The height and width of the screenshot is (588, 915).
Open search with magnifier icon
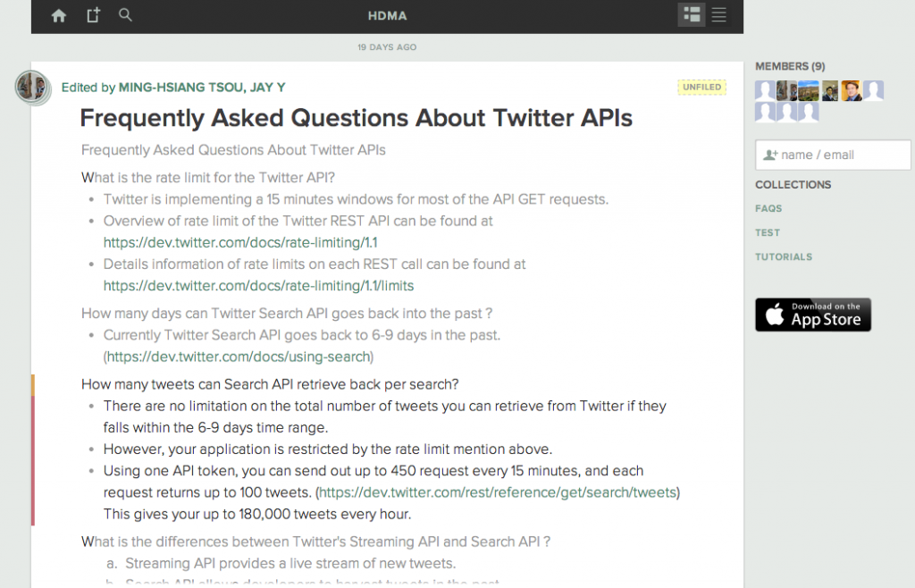point(125,14)
